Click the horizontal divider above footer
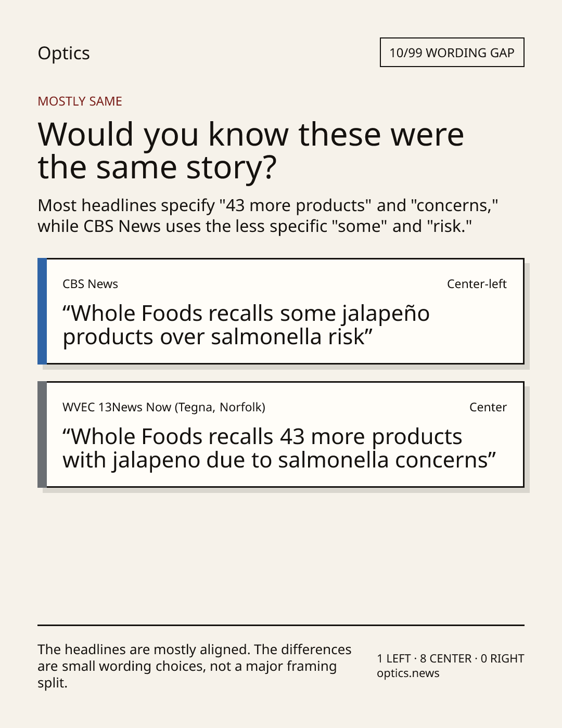The height and width of the screenshot is (728, 562). (x=281, y=625)
